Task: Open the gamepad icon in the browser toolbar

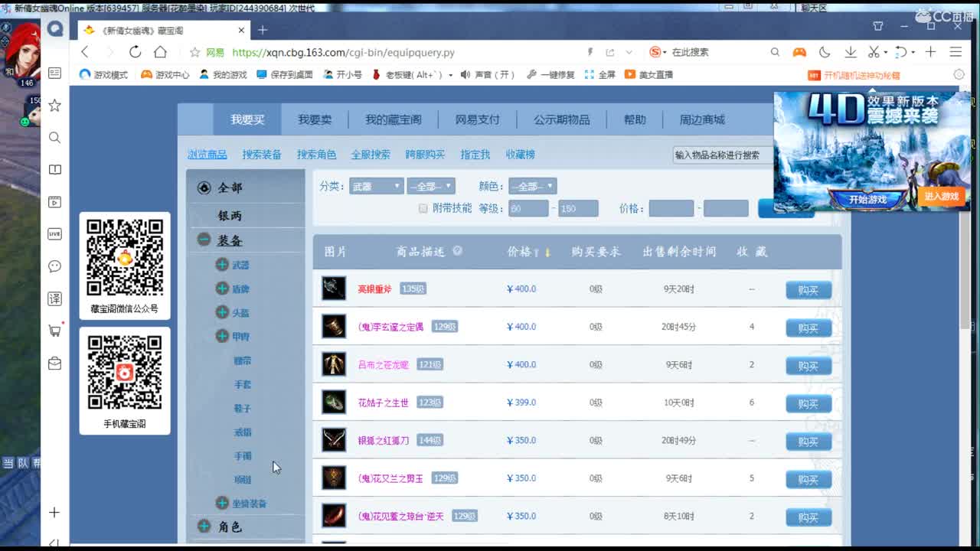Action: click(799, 52)
